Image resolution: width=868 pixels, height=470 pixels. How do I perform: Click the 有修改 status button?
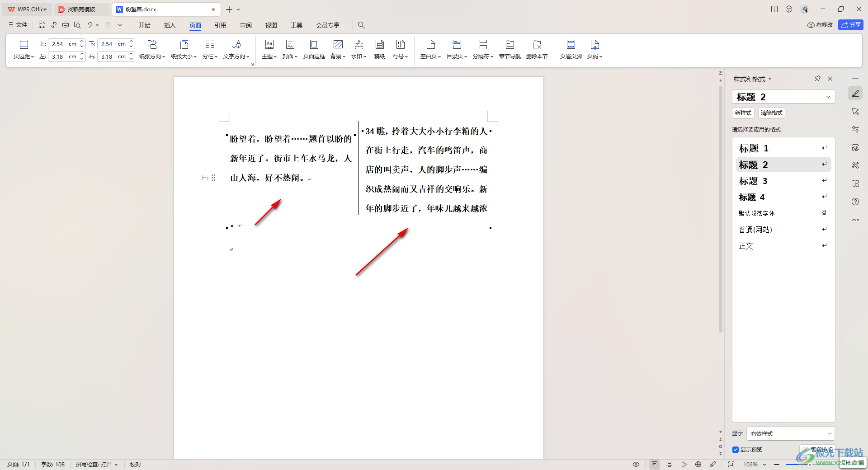coord(820,25)
